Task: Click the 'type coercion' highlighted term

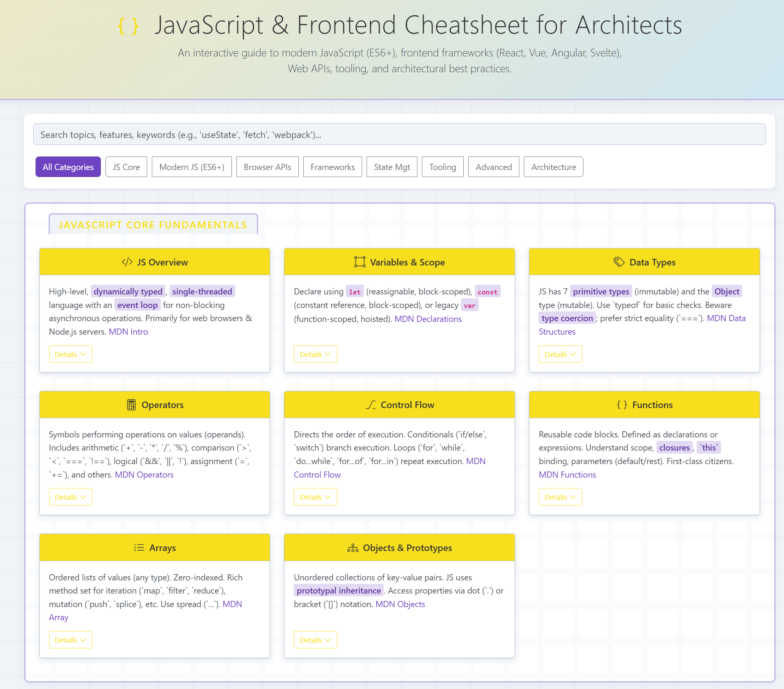Action: click(567, 318)
